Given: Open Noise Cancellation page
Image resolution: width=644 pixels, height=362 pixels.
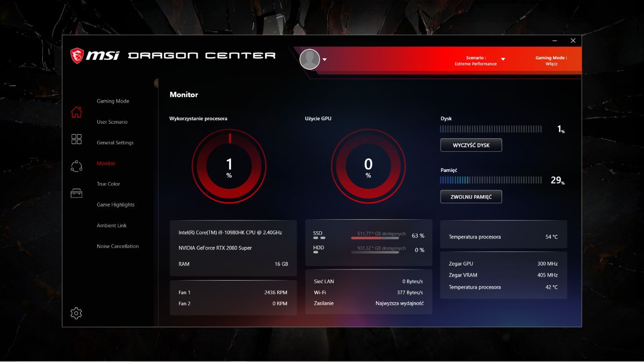Looking at the screenshot, I should [x=118, y=246].
